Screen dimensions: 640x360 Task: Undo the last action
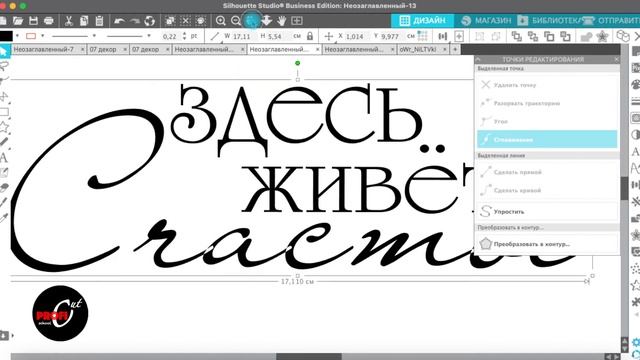coord(119,21)
